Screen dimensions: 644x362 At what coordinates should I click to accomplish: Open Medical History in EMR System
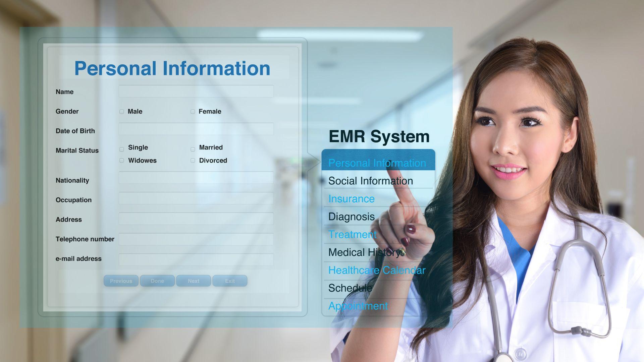[x=363, y=252]
